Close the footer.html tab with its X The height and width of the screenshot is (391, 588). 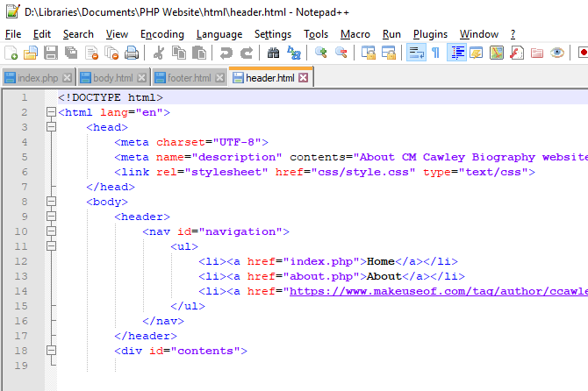click(220, 77)
